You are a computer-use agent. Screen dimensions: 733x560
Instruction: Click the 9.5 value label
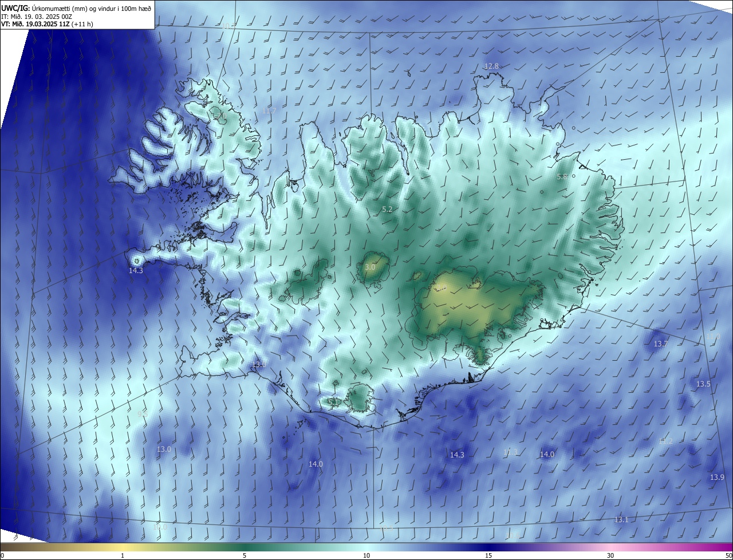click(x=143, y=413)
